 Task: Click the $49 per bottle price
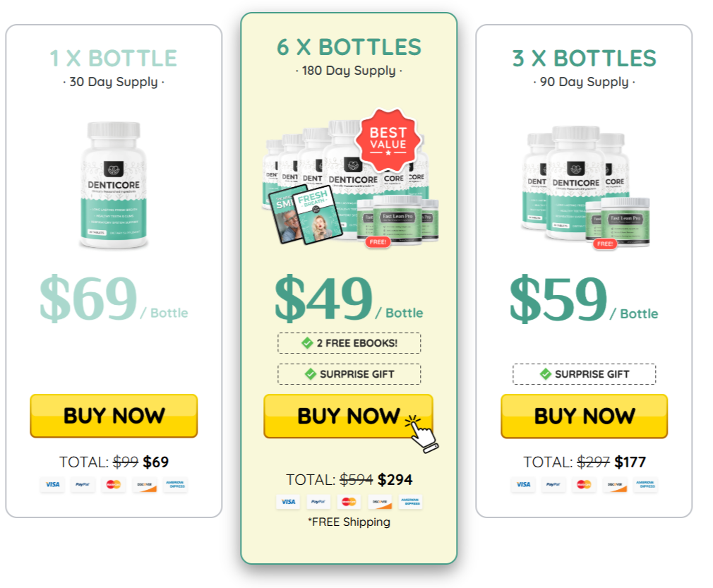pyautogui.click(x=349, y=299)
